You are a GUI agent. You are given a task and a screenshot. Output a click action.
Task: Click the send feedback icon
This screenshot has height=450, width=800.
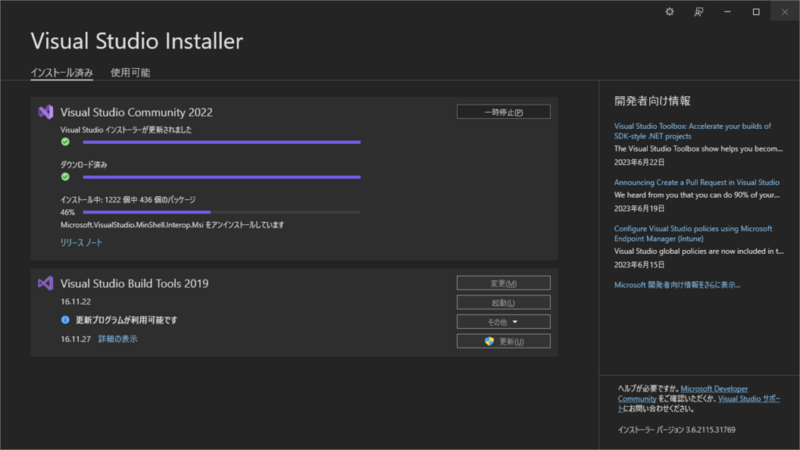click(698, 12)
